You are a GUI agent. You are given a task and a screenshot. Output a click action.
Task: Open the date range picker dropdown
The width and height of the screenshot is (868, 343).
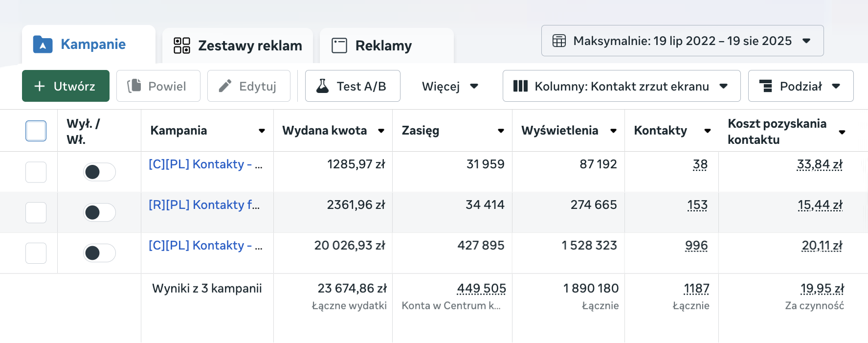pyautogui.click(x=682, y=41)
